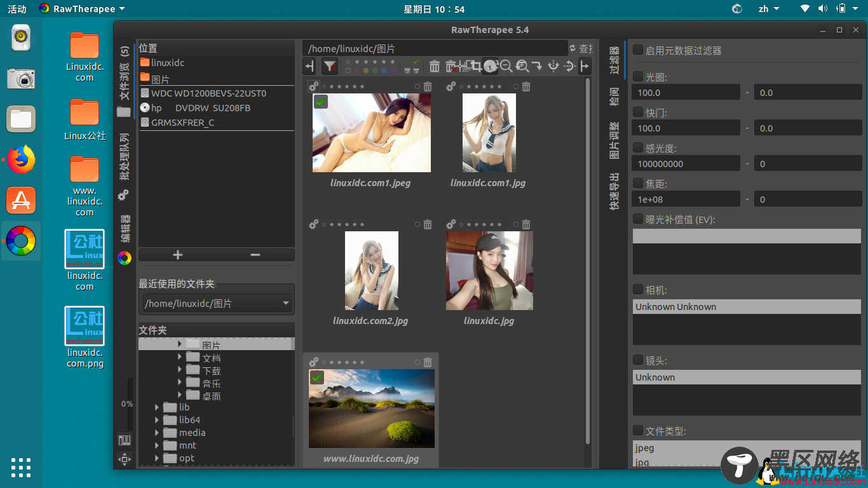
Task: Click the plus button under locations list
Action: tap(178, 255)
